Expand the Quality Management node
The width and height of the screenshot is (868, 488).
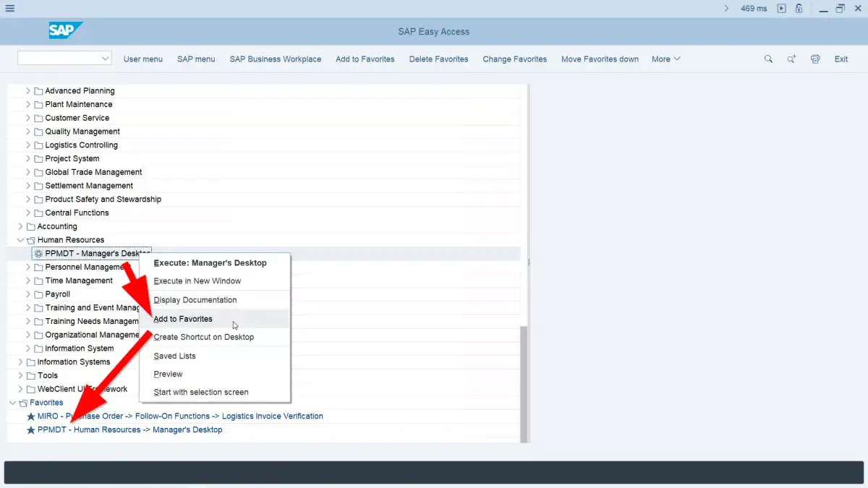(28, 132)
